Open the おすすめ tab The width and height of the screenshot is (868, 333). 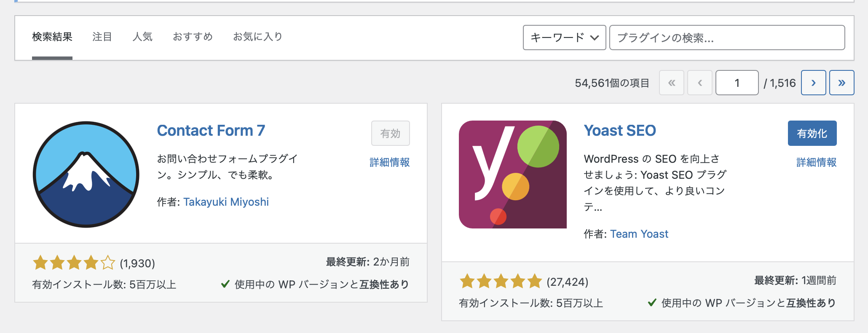(x=193, y=37)
